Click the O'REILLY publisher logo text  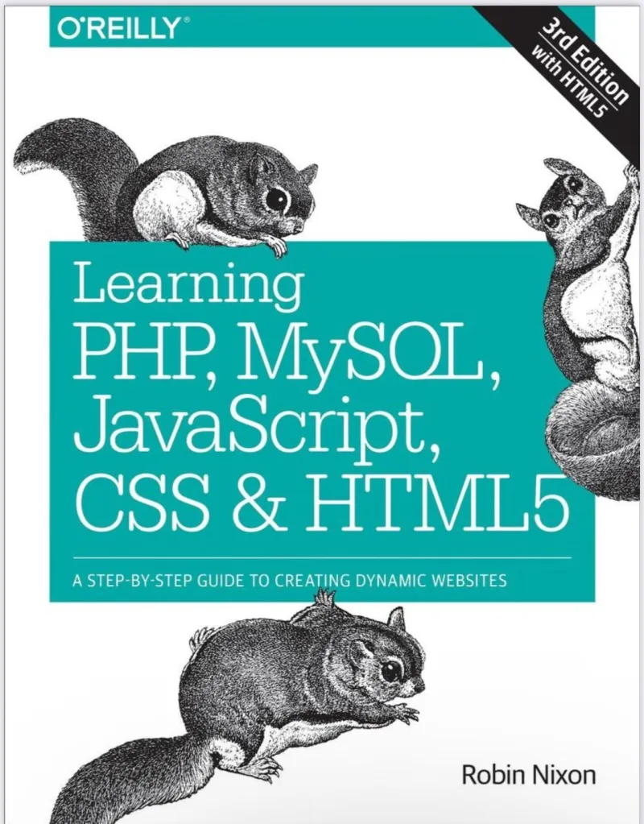click(124, 28)
